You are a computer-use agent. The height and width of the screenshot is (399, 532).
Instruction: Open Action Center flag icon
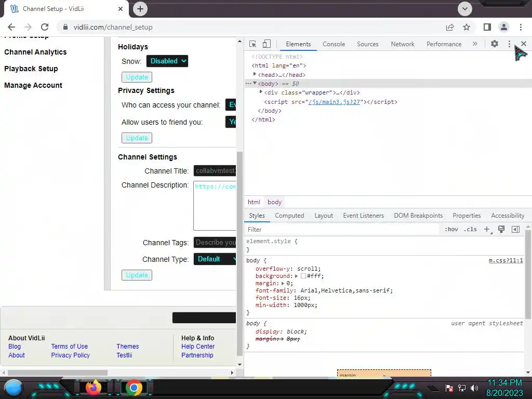[449, 388]
